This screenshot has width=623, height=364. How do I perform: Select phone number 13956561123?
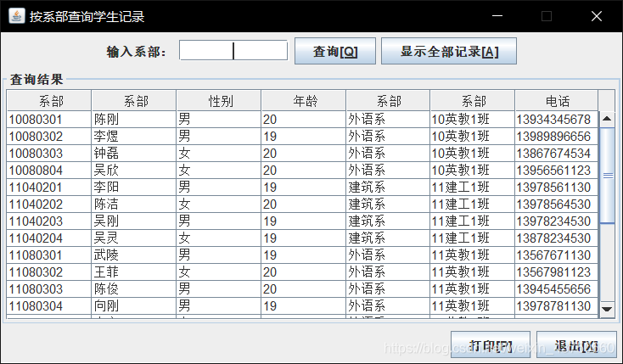tap(557, 171)
